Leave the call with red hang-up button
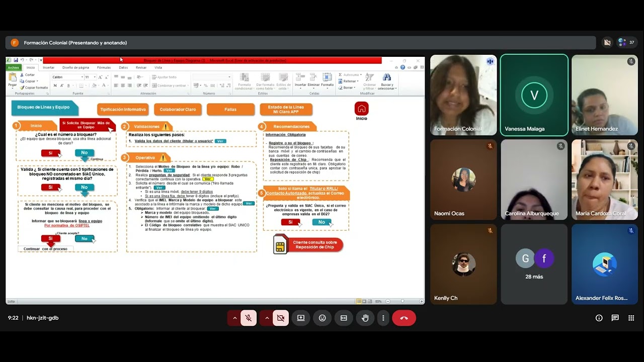This screenshot has width=644, height=362. (404, 318)
